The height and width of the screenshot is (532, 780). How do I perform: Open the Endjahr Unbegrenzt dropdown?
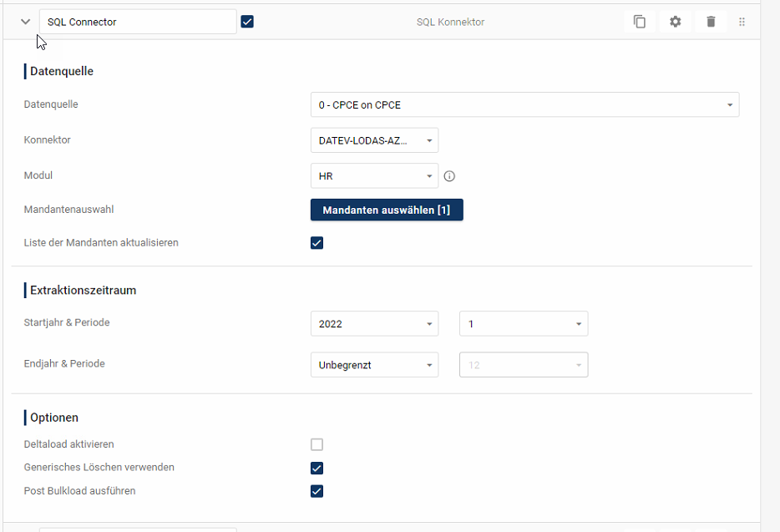(x=374, y=365)
